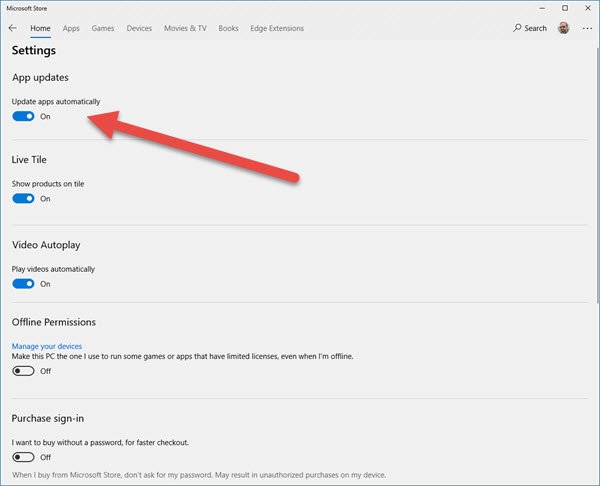The height and width of the screenshot is (486, 600).
Task: Switch to the Books tab
Action: tap(228, 28)
